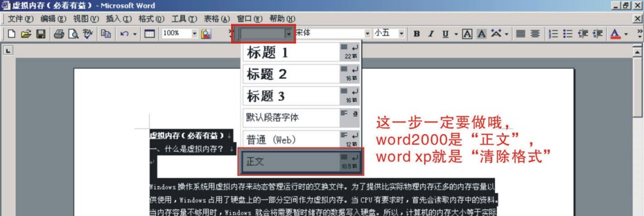
Task: Choose the 普通 (Web) style
Action: tap(301, 139)
